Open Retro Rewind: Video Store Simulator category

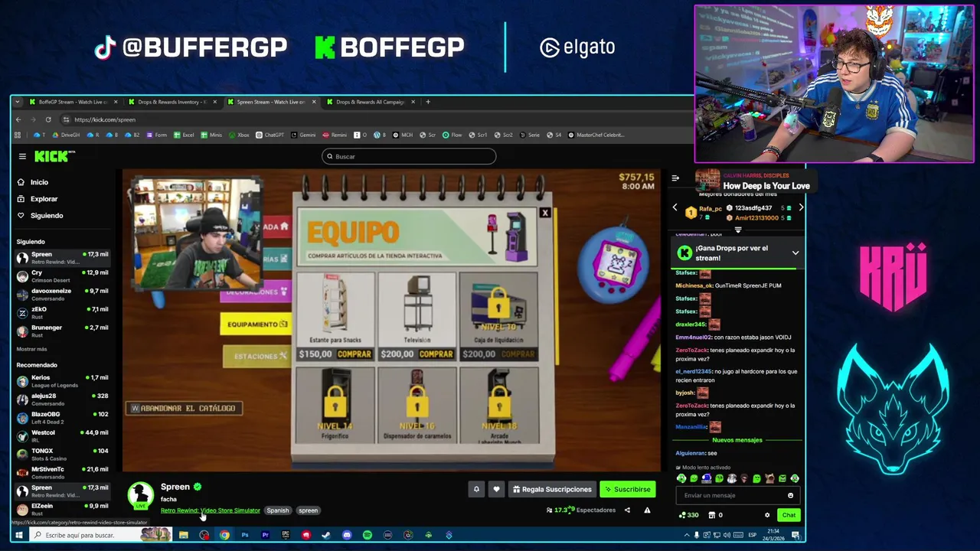pos(211,510)
